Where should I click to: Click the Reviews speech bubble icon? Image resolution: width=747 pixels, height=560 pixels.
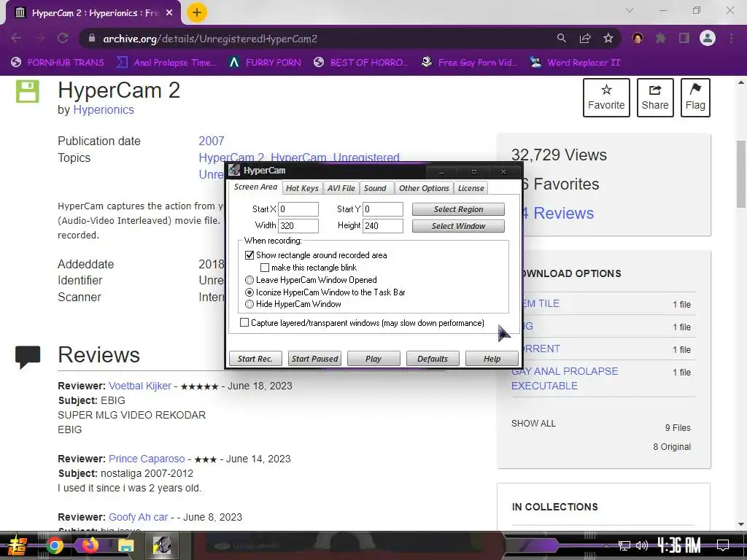[x=28, y=357]
